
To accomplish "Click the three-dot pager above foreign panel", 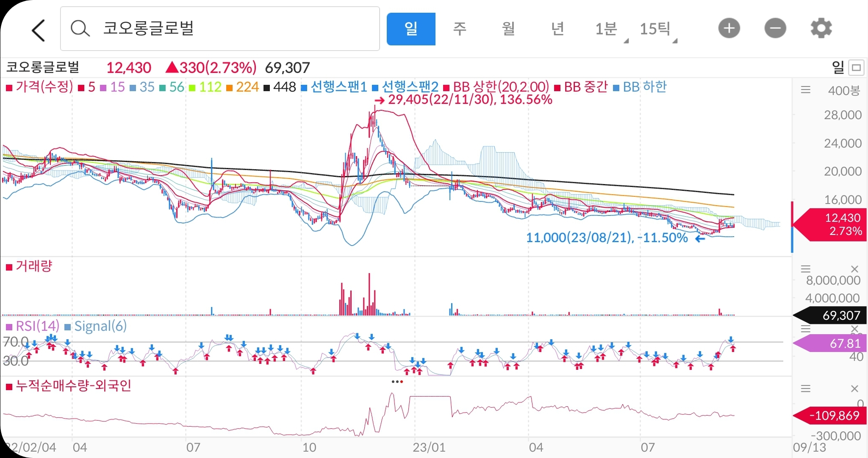I will pos(397,382).
